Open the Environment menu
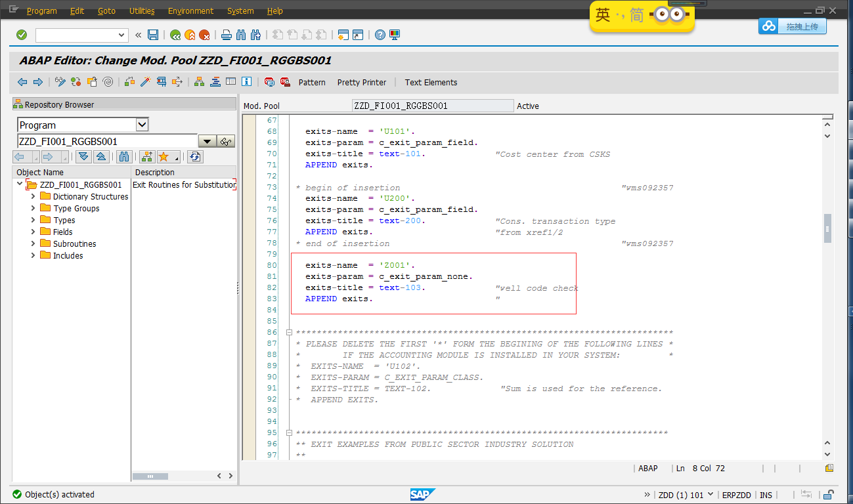The image size is (853, 504). 190,10
